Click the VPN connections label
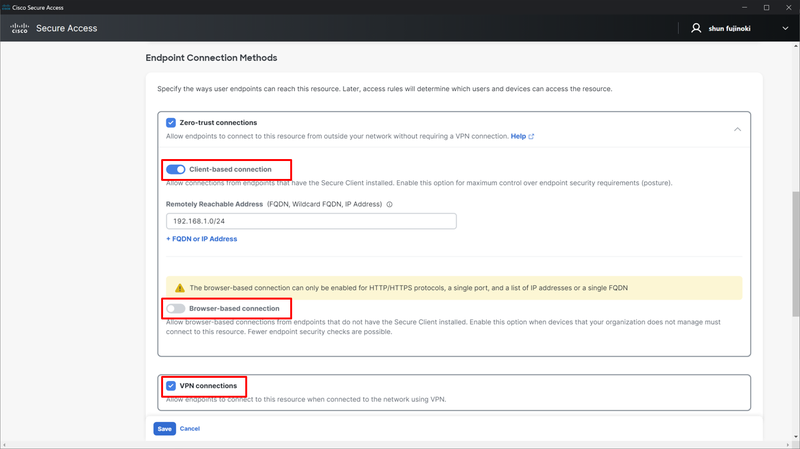 208,386
